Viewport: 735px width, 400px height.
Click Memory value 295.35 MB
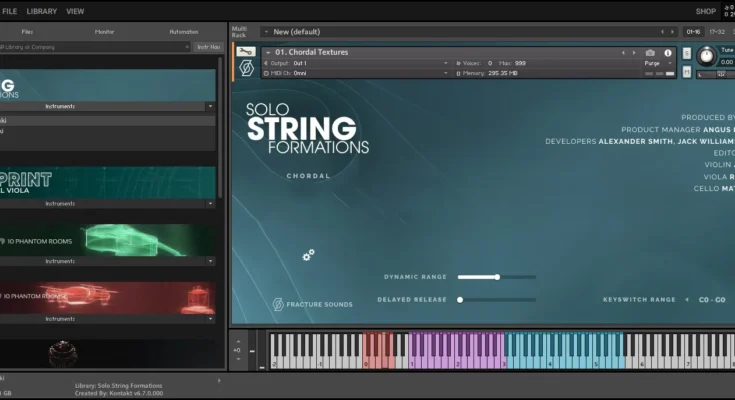502,74
